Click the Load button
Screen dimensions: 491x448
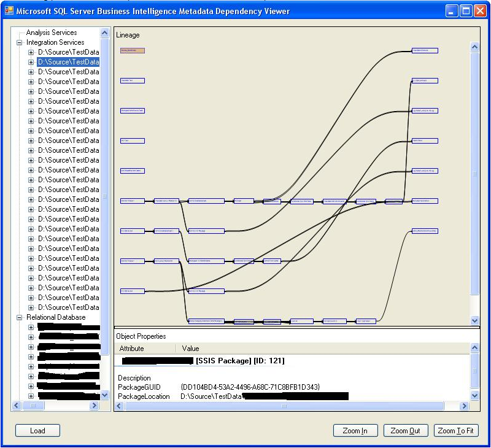(x=37, y=430)
